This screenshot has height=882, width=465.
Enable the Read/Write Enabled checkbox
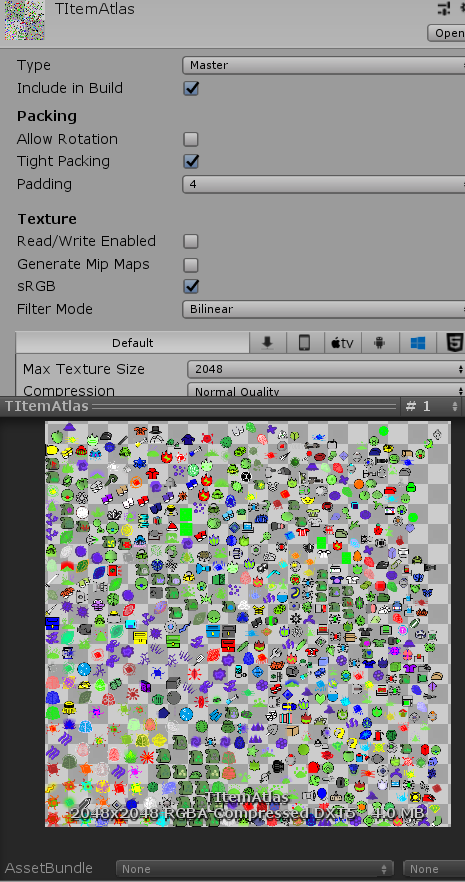[x=191, y=241]
